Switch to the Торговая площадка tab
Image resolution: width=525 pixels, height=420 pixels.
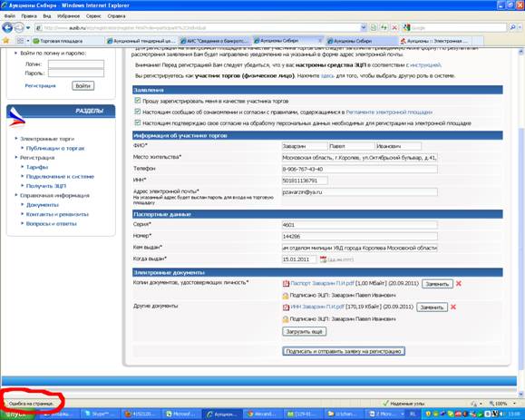pyautogui.click(x=68, y=41)
